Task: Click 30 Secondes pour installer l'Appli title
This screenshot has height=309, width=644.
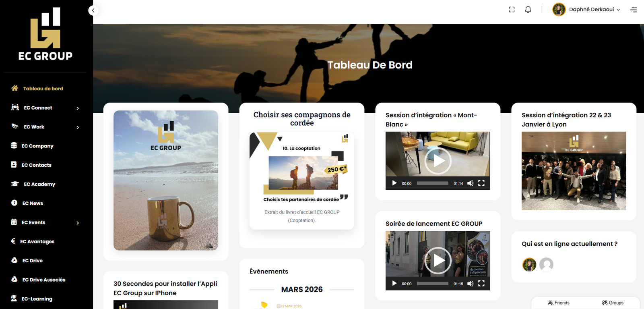Action: click(x=165, y=288)
